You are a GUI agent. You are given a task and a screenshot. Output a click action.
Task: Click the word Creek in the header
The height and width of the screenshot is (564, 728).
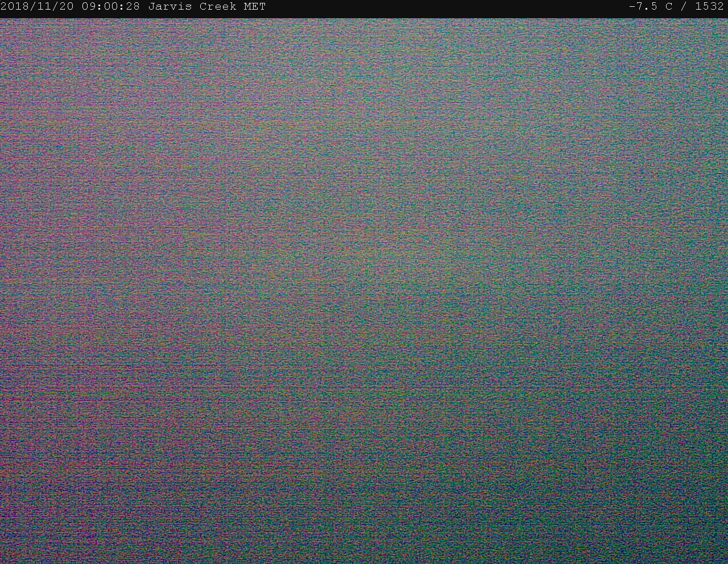pyautogui.click(x=217, y=7)
